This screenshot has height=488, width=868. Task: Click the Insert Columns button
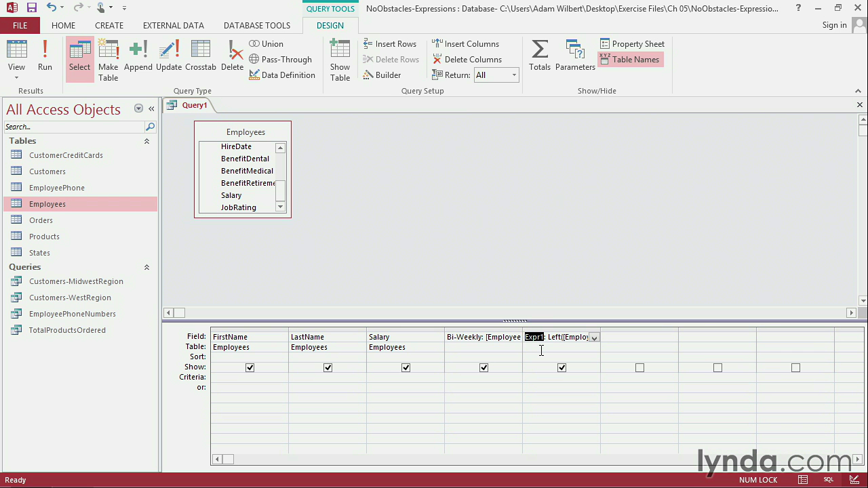click(465, 44)
